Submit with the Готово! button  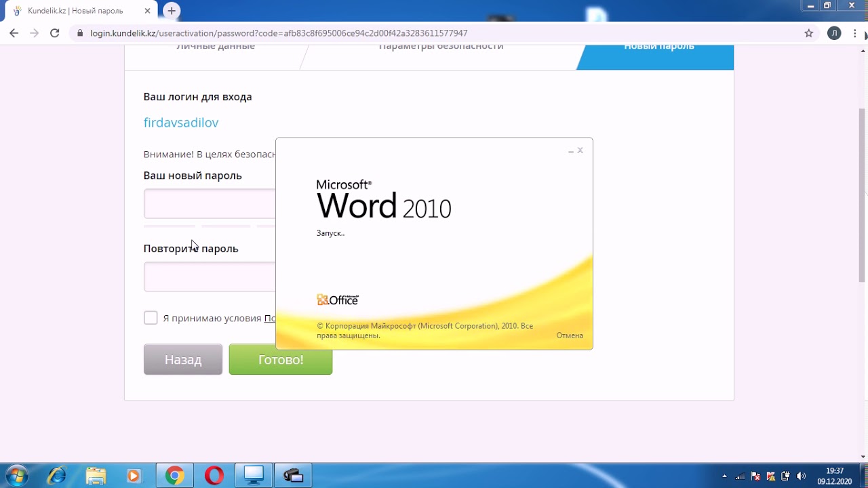[x=281, y=359]
